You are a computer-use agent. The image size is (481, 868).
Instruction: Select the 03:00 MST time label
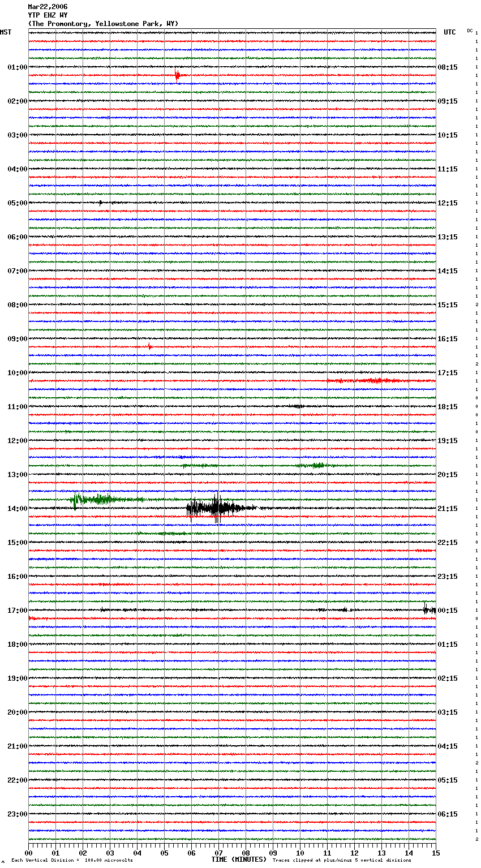point(18,135)
